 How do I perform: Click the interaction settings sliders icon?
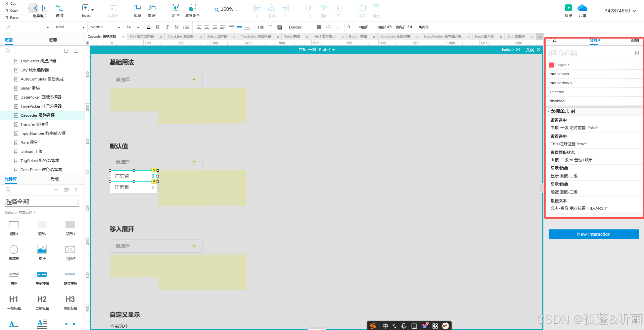(637, 53)
